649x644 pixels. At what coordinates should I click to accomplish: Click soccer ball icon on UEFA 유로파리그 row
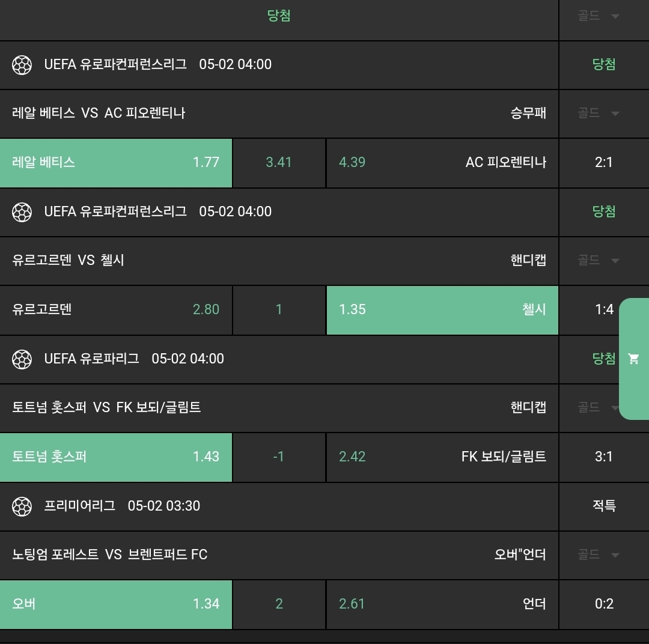(22, 359)
